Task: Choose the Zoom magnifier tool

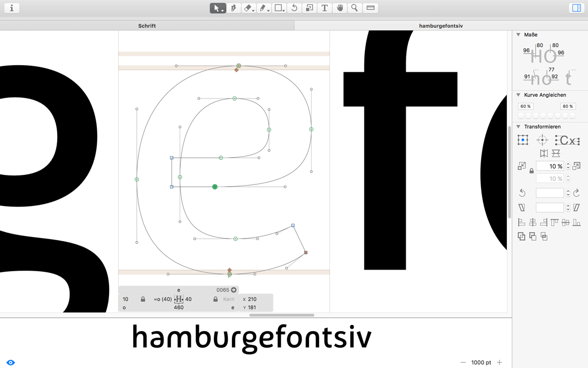Action: (354, 8)
